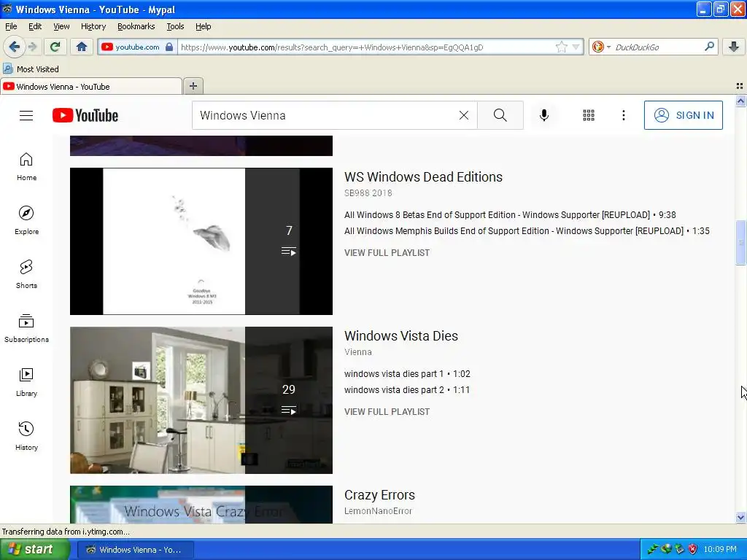This screenshot has width=747, height=560.
Task: Open the Tools menu
Action: click(x=175, y=26)
